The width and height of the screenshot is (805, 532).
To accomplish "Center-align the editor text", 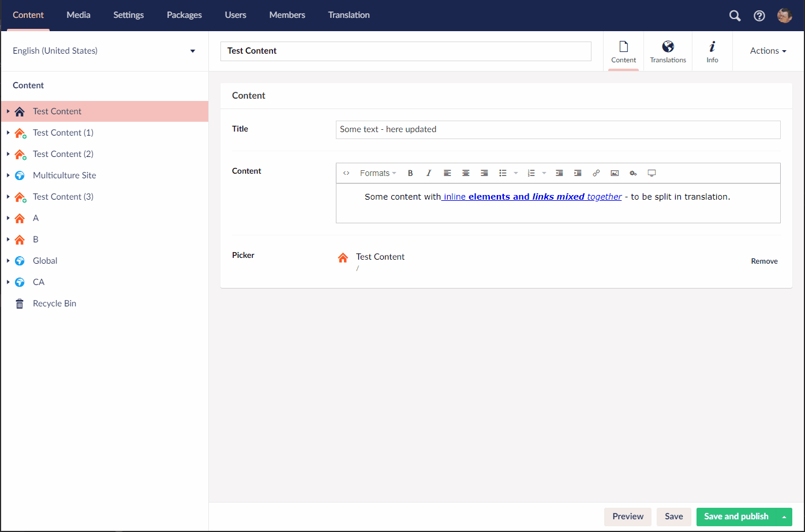I will (x=466, y=173).
